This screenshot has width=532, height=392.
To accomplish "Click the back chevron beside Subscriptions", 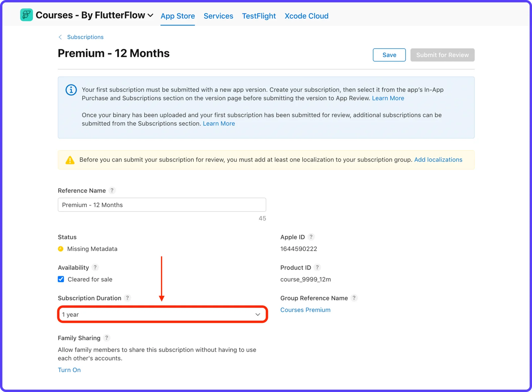I will [x=60, y=37].
